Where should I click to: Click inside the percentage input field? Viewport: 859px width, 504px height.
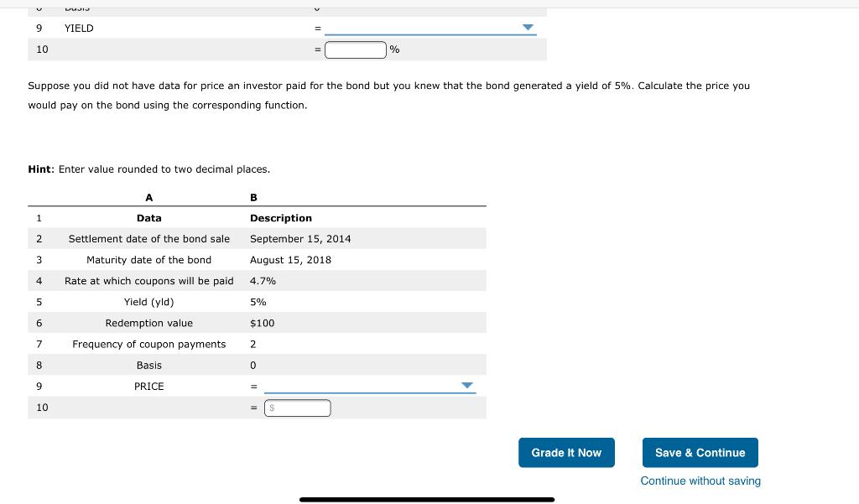(x=356, y=49)
